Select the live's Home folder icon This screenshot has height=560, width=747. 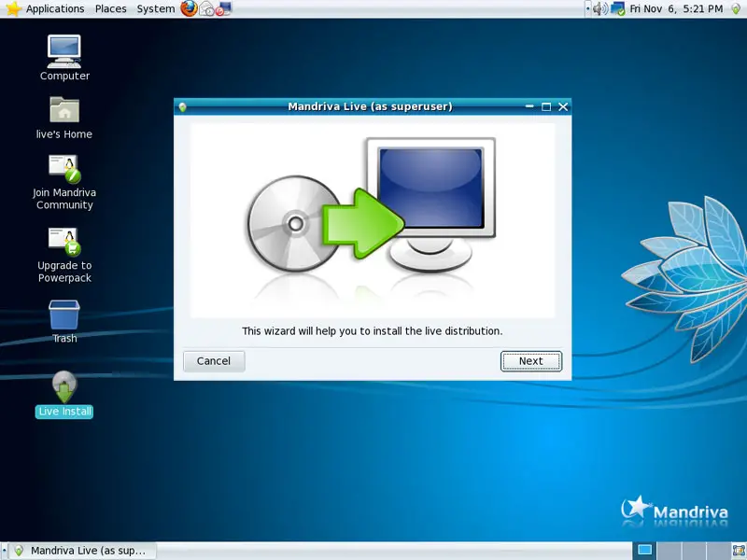coord(64,119)
